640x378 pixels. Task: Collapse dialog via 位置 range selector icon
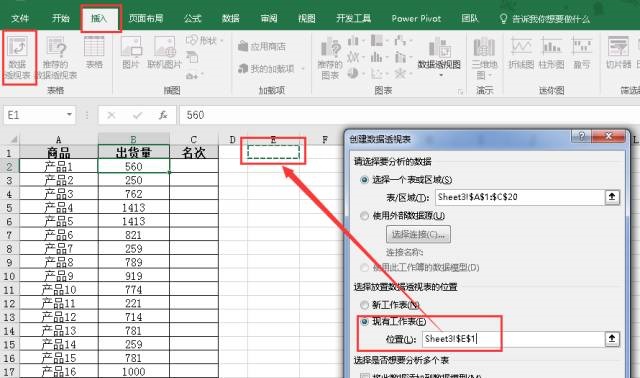(612, 339)
